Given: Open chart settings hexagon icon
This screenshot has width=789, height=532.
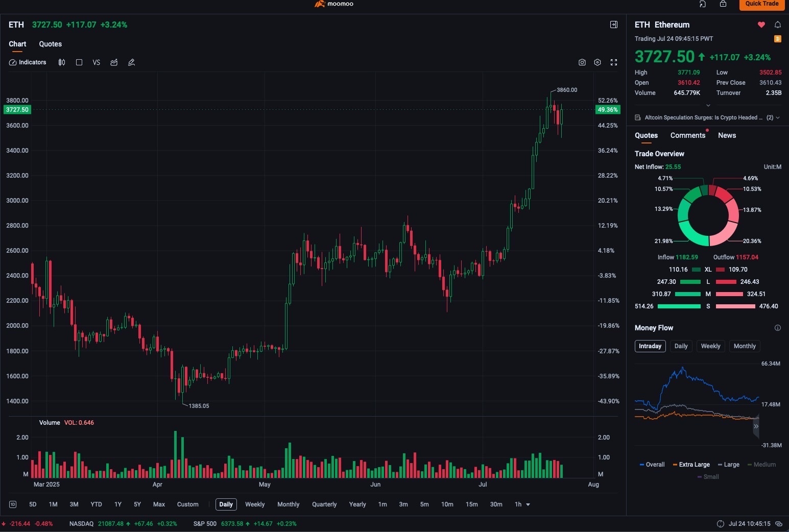Looking at the screenshot, I should point(597,62).
